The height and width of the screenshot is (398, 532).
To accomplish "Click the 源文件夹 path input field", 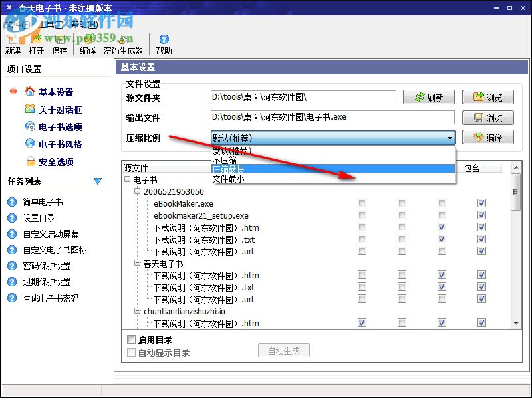I will coord(303,97).
